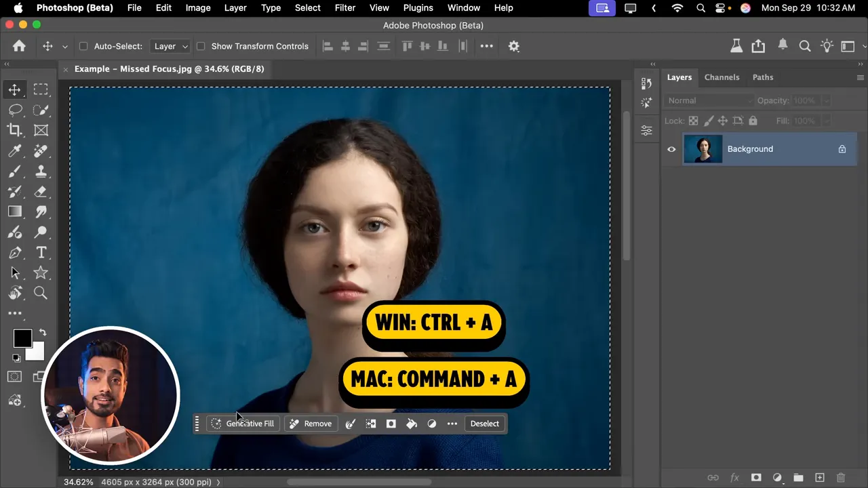The image size is (868, 488).
Task: Switch to the Channels tab
Action: [722, 77]
